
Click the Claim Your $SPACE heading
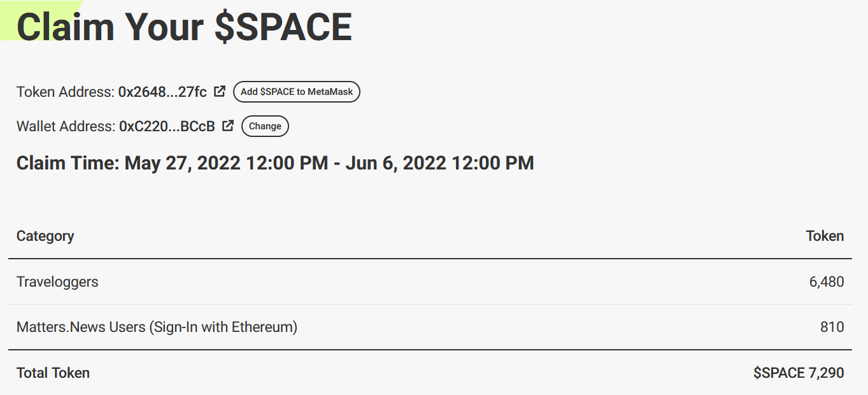184,27
